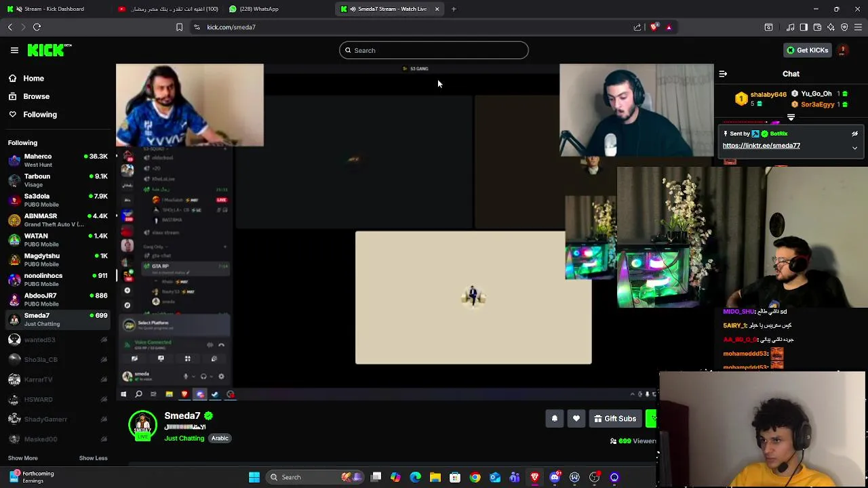The width and height of the screenshot is (868, 488).
Task: Click Just Chatting category link
Action: coord(184,439)
